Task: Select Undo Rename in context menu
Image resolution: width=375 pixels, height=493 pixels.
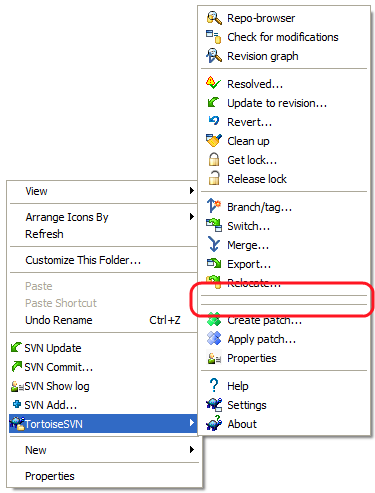Action: [59, 320]
